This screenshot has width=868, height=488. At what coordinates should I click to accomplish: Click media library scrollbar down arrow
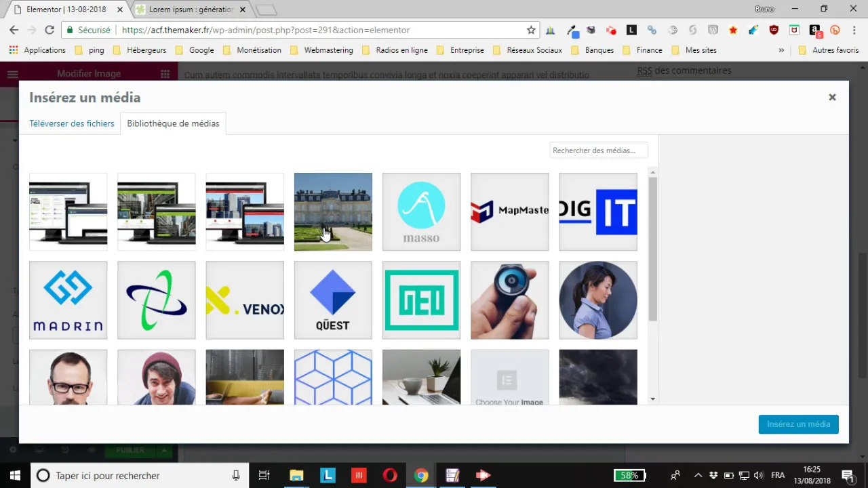652,399
